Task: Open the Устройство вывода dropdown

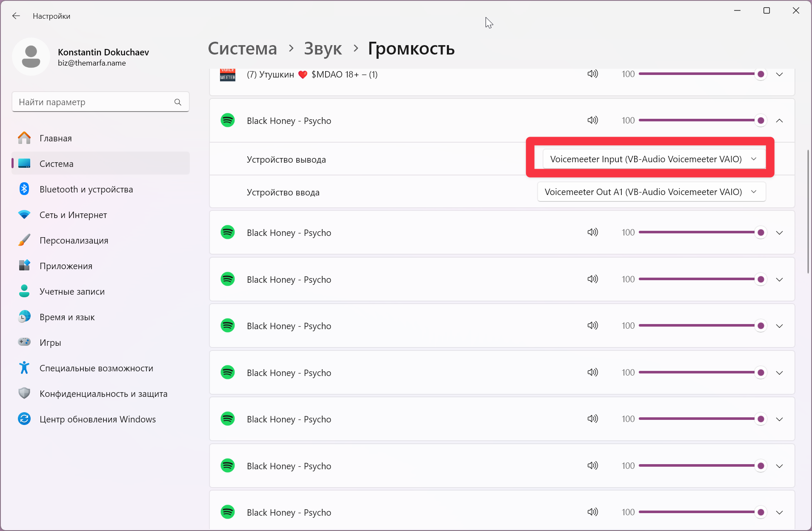Action: coord(654,159)
